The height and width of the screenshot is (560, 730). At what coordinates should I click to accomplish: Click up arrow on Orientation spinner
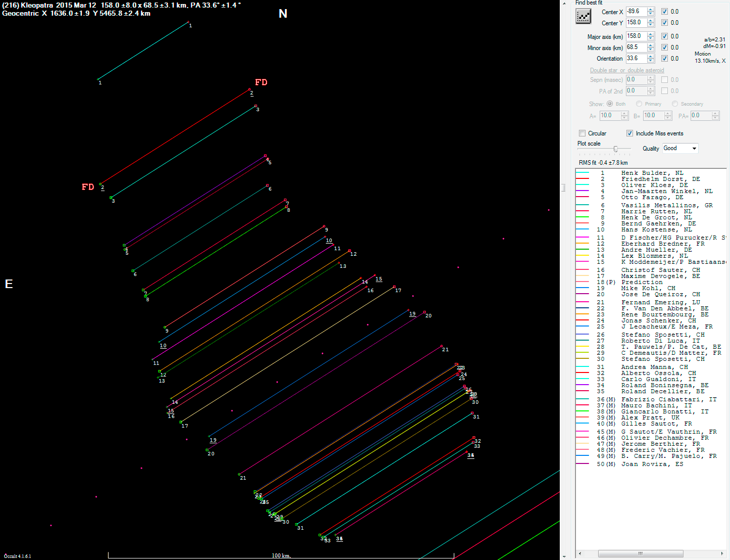(x=651, y=56)
